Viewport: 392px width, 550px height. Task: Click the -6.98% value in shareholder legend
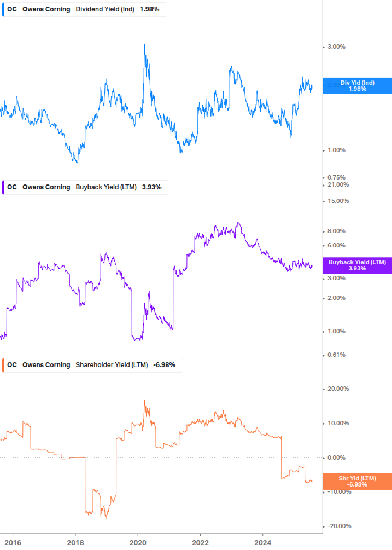click(x=165, y=365)
